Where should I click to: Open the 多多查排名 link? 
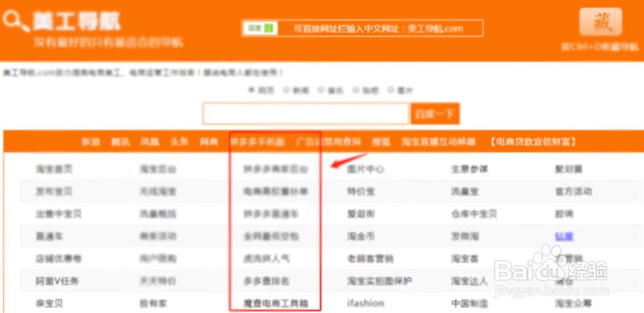coord(267,281)
